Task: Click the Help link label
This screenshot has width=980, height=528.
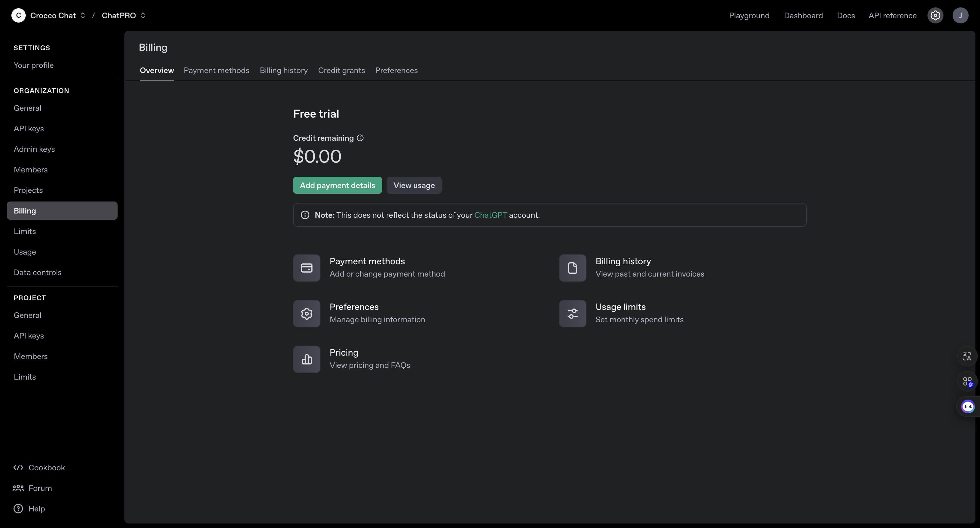Action: coord(37,509)
